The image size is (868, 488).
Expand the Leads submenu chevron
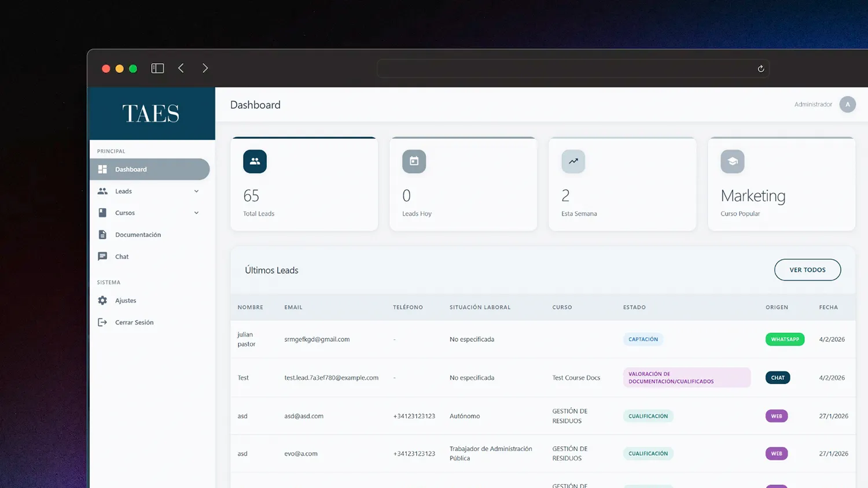196,191
